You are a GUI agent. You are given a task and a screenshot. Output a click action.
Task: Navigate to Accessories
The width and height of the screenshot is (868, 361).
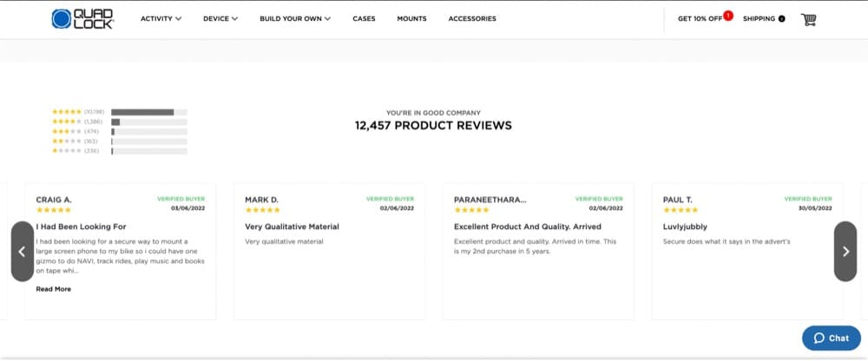472,18
